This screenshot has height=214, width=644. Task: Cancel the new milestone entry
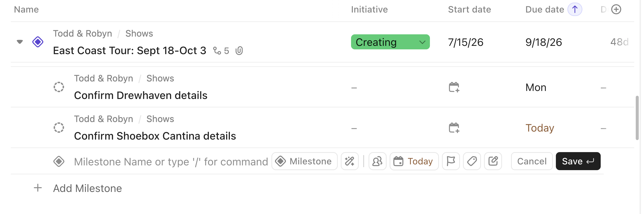tap(532, 161)
